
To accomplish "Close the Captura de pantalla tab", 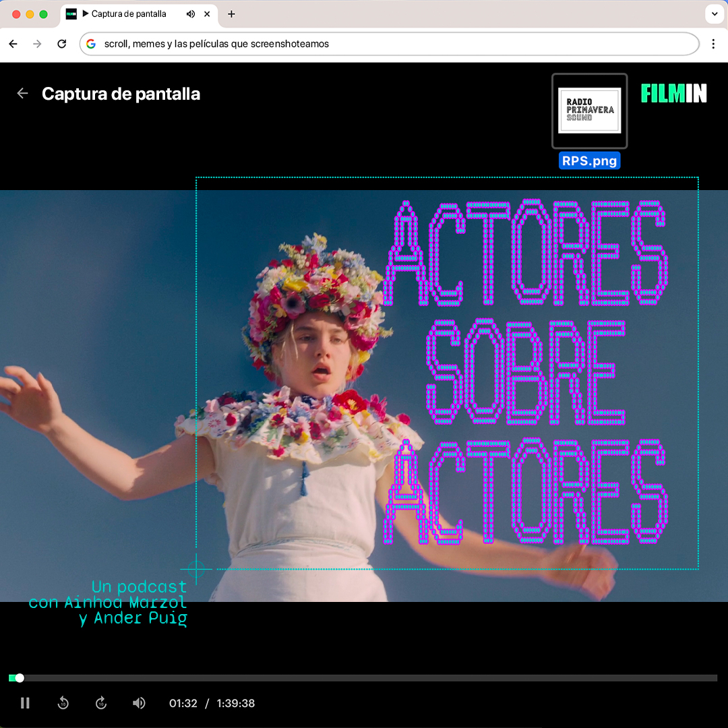I will coord(207,14).
